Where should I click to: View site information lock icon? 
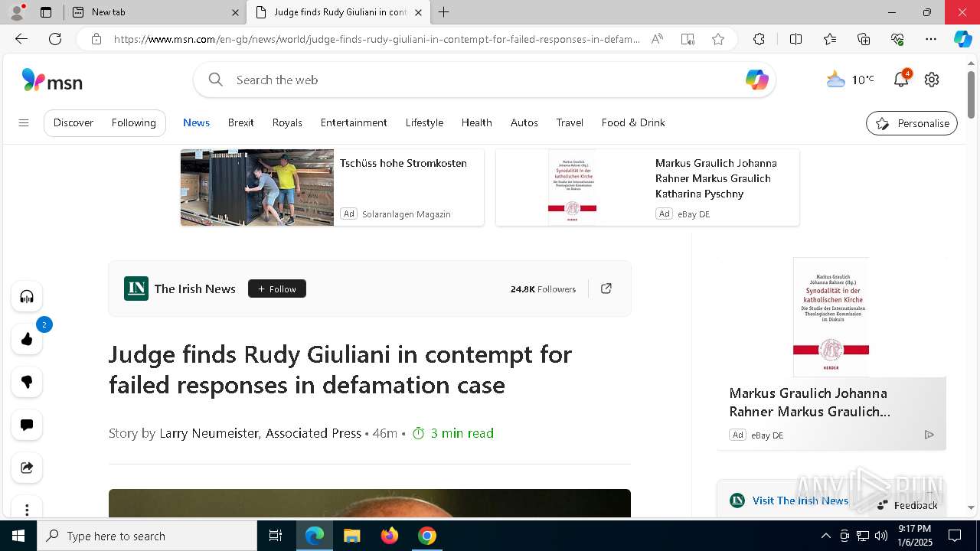(x=96, y=39)
